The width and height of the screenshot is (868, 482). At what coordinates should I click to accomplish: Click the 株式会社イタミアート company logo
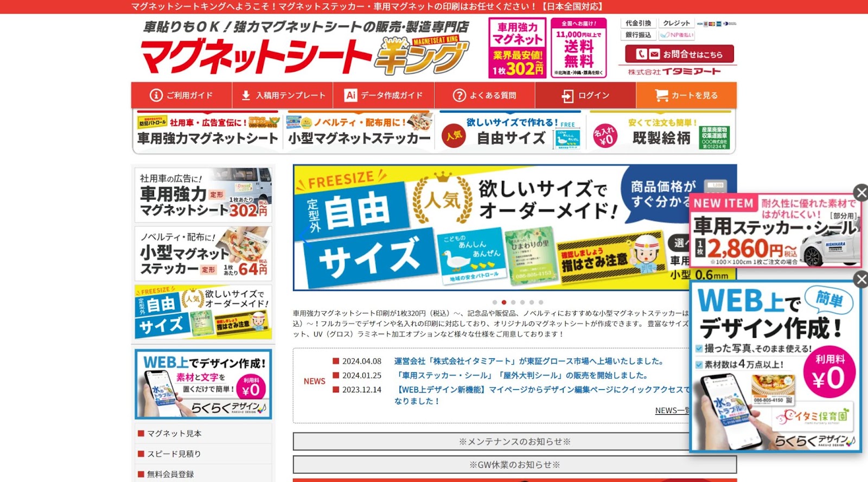tap(674, 72)
